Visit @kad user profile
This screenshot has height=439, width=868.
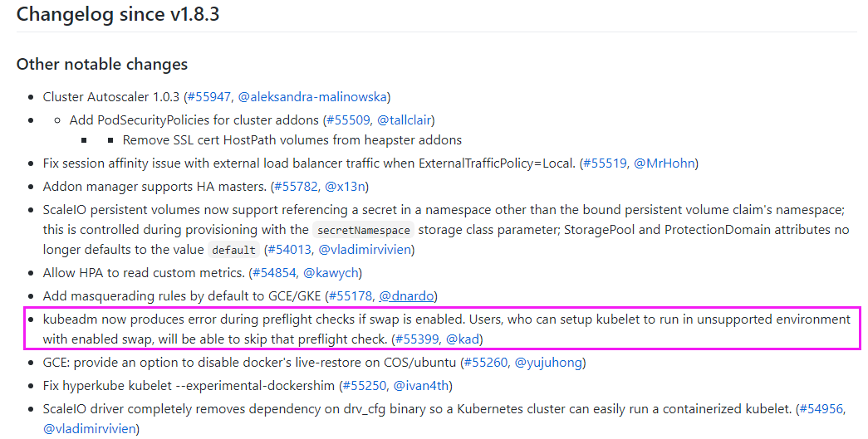coord(463,339)
